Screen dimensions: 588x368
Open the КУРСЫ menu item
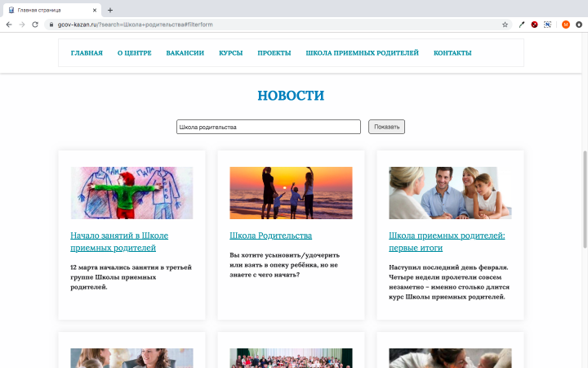coord(230,53)
